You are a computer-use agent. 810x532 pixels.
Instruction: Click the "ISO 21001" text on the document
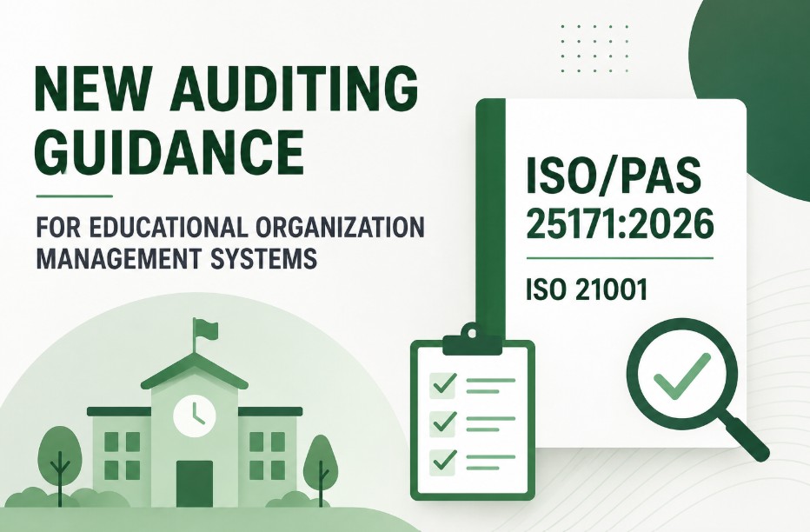pos(587,290)
